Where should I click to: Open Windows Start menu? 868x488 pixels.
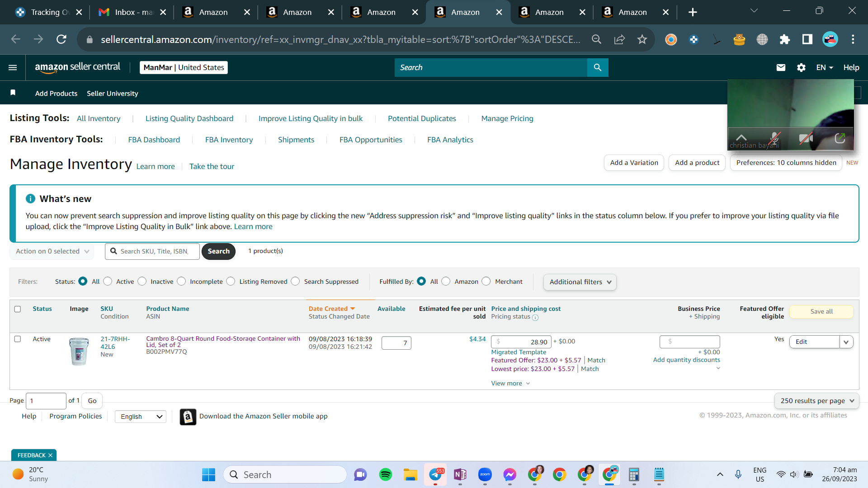(208, 474)
